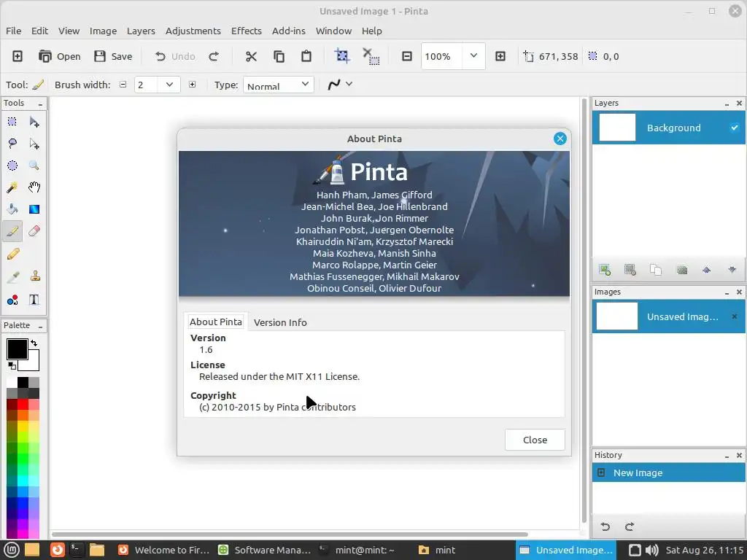Click the New image toolbar icon
Image resolution: width=747 pixels, height=560 pixels.
pyautogui.click(x=18, y=56)
